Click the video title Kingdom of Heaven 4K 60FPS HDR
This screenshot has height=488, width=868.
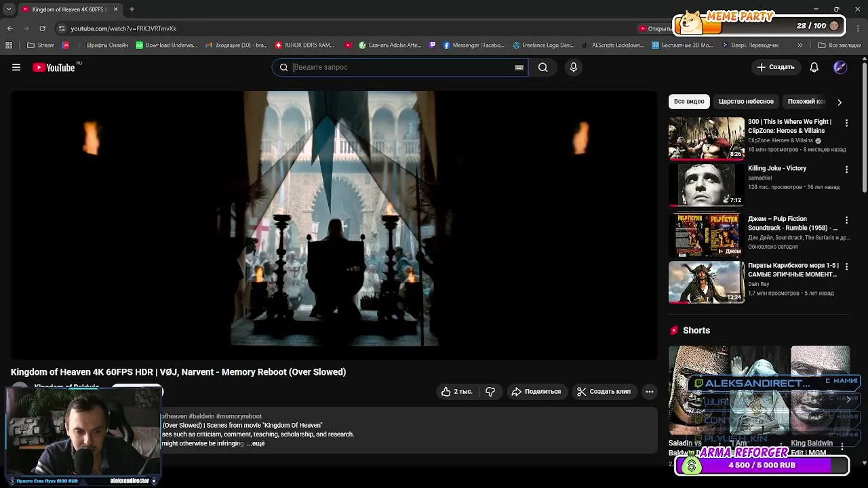[x=178, y=372]
